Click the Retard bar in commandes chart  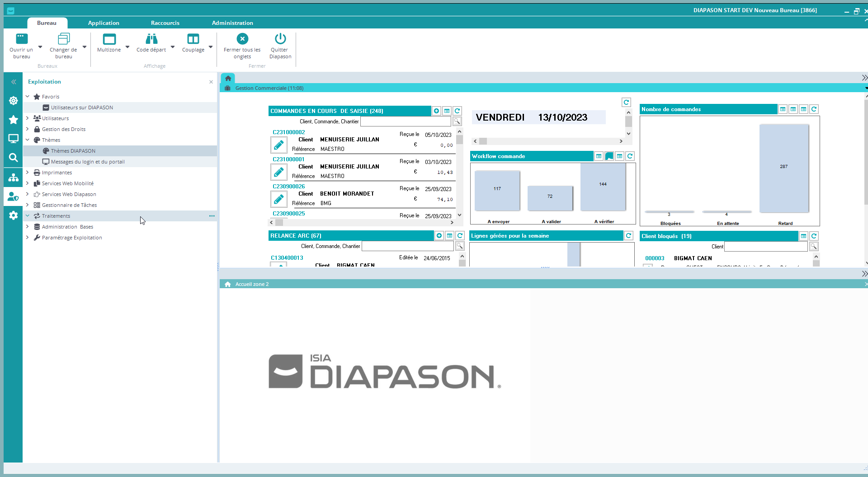point(783,168)
